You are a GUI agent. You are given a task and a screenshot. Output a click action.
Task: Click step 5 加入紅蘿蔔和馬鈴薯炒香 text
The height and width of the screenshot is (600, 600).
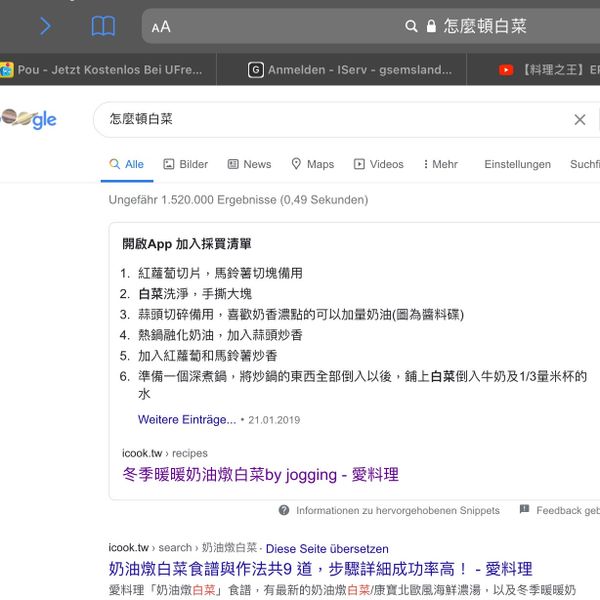click(x=207, y=356)
